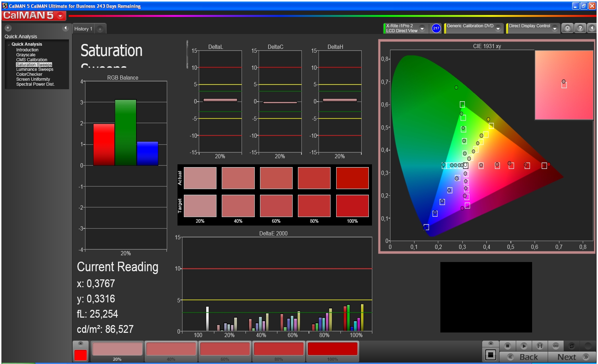The height and width of the screenshot is (364, 598).
Task: Click the black pattern preview window
Action: (486, 297)
